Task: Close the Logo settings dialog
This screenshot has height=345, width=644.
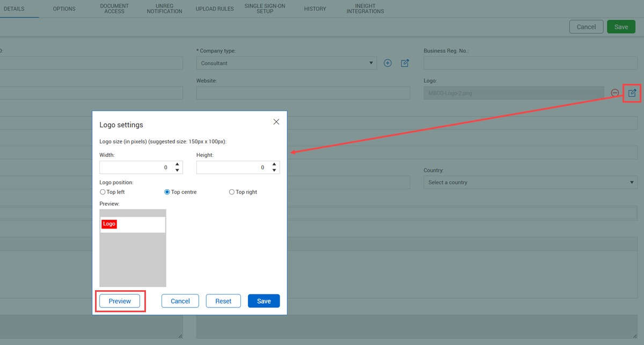Action: pos(276,122)
